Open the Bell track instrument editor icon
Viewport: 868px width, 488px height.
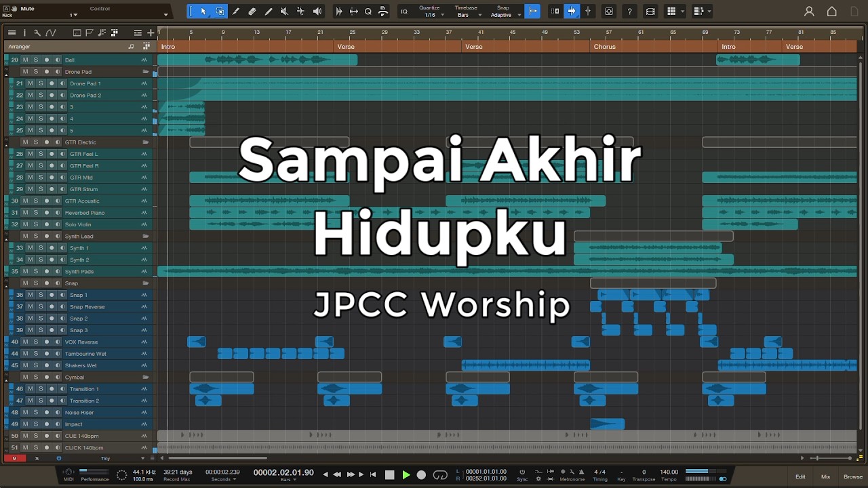tap(144, 60)
